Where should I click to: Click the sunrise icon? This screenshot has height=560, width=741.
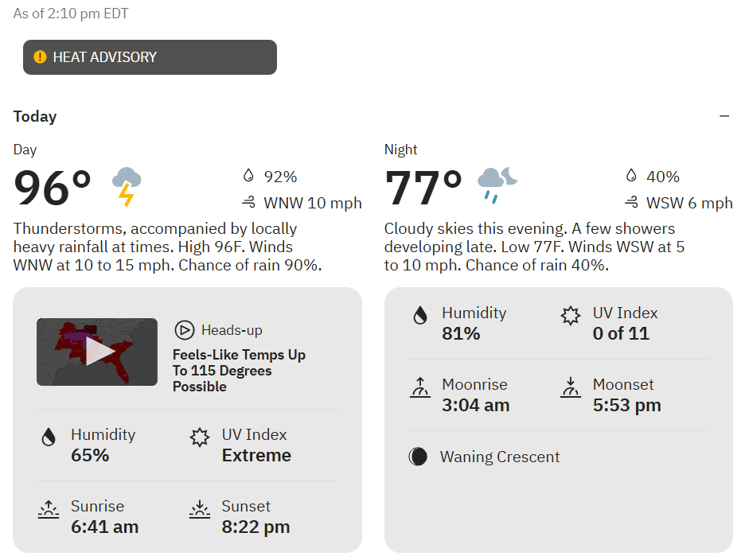tap(49, 509)
